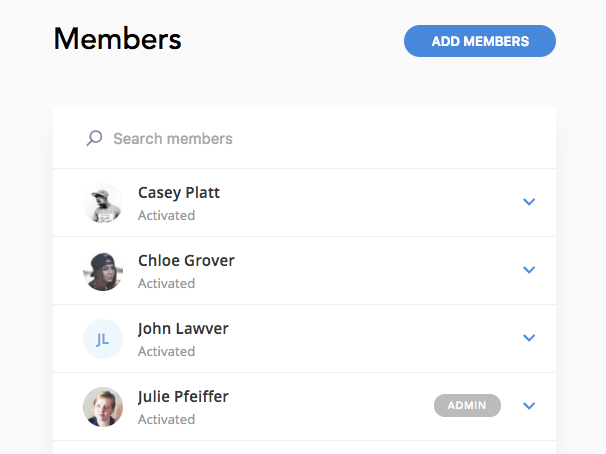Click the Members page heading
This screenshot has width=606, height=454.
tap(117, 39)
